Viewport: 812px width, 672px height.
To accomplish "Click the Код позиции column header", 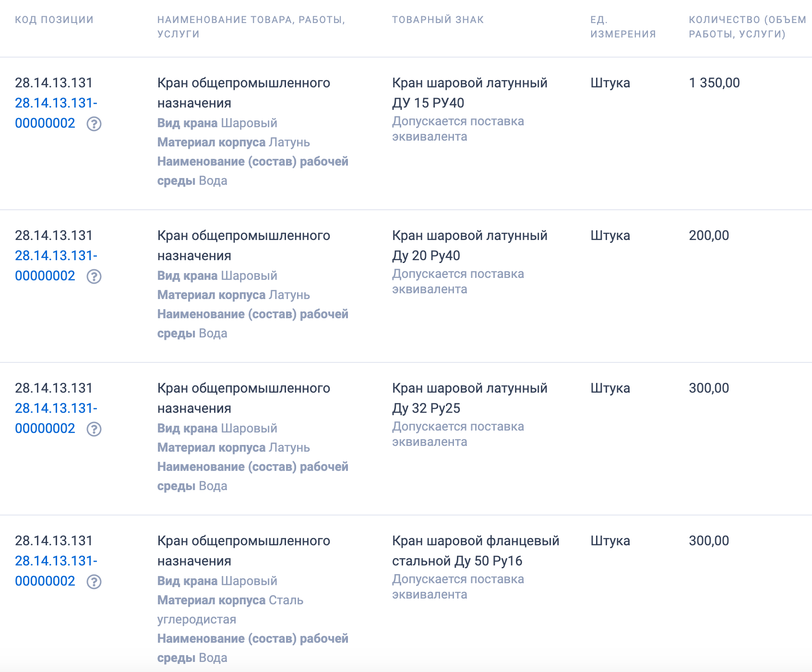I will (54, 20).
